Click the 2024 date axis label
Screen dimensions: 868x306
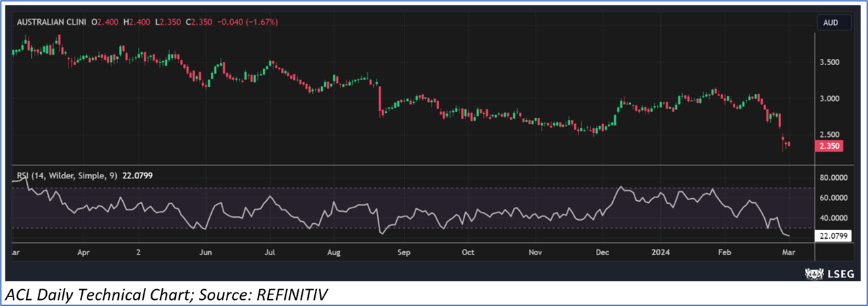pyautogui.click(x=661, y=252)
